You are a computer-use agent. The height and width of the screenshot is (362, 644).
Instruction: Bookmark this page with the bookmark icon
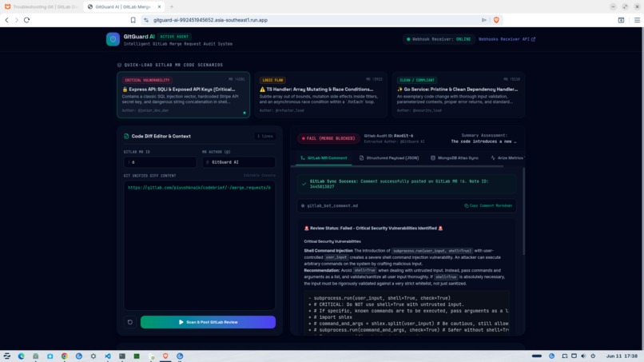point(133,20)
